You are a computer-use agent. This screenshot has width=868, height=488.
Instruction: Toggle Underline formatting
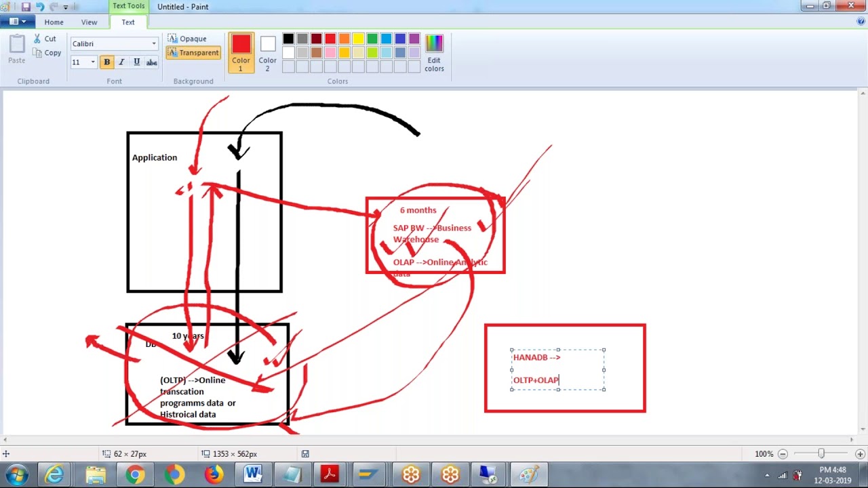[136, 62]
